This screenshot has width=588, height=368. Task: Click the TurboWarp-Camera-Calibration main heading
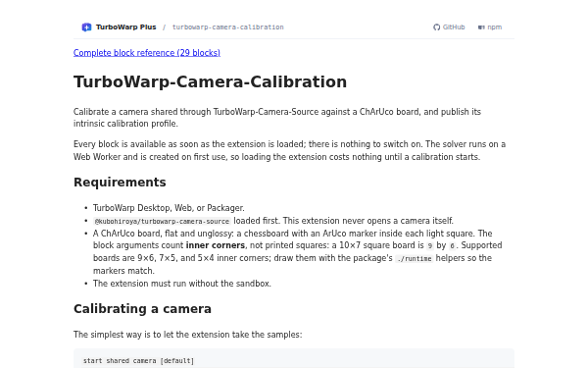coord(210,81)
